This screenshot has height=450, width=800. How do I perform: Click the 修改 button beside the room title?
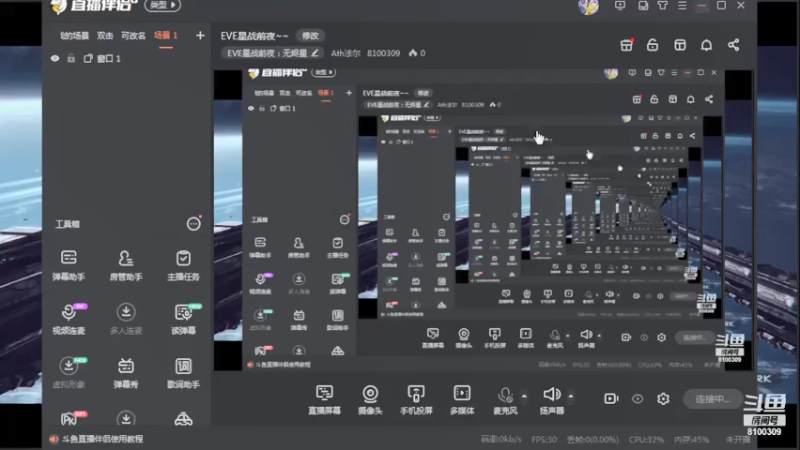(x=310, y=36)
